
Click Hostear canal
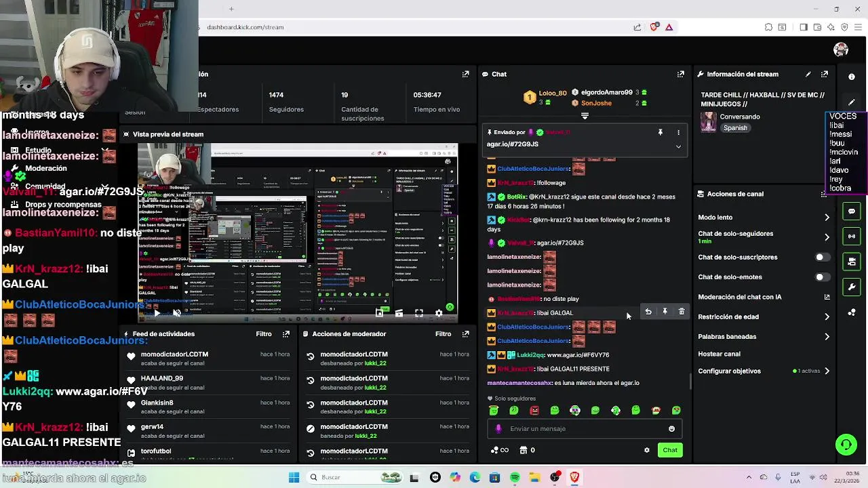pyautogui.click(x=719, y=354)
